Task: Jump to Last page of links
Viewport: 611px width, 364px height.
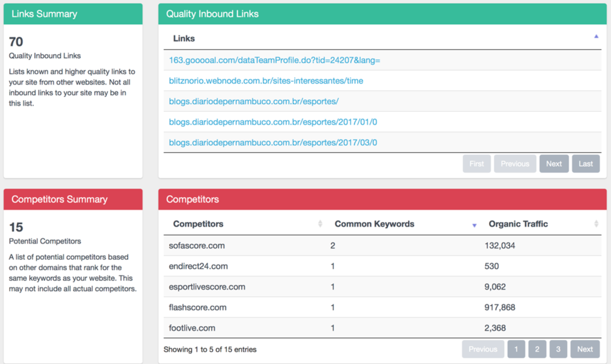Action: [585, 164]
